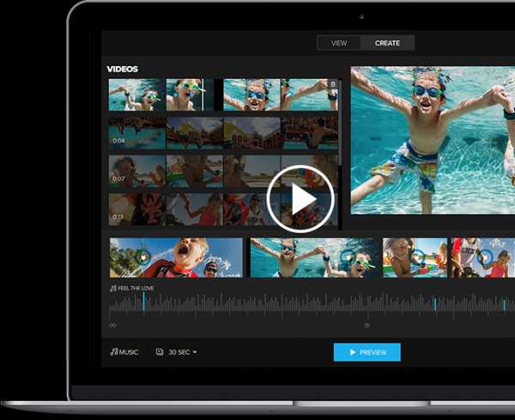The image size is (515, 420).
Task: Click the first blue beat marker on the waveform
Action: click(x=143, y=302)
